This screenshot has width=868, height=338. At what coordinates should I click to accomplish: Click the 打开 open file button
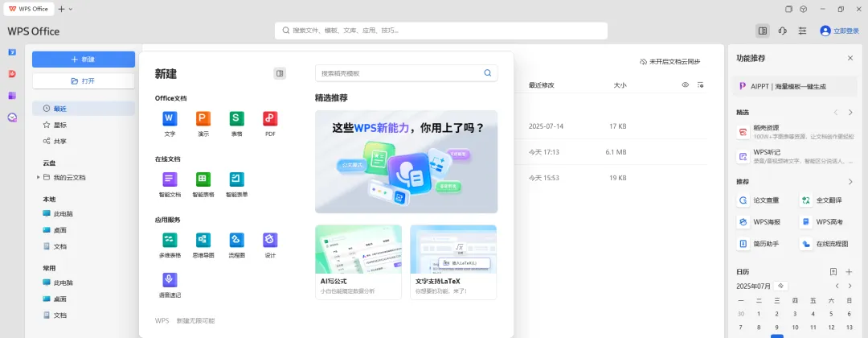pyautogui.click(x=84, y=81)
